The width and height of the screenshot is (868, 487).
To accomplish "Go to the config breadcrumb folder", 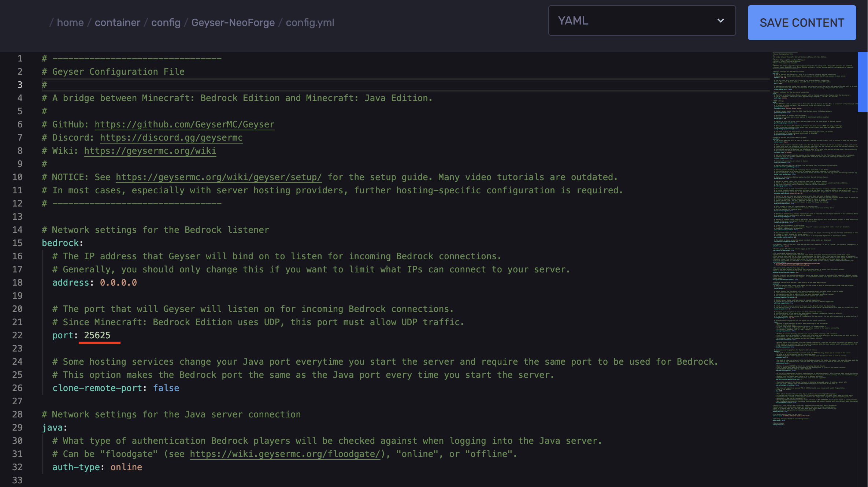I will 166,23.
